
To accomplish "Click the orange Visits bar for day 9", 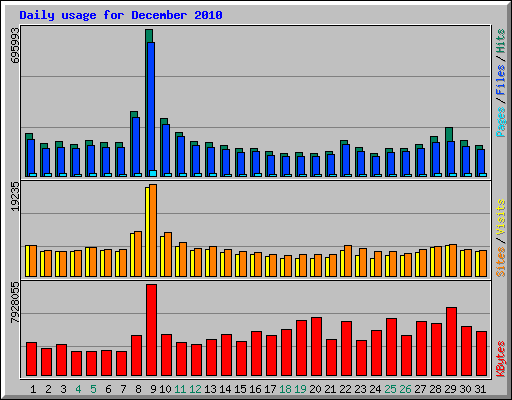I will click(153, 230).
